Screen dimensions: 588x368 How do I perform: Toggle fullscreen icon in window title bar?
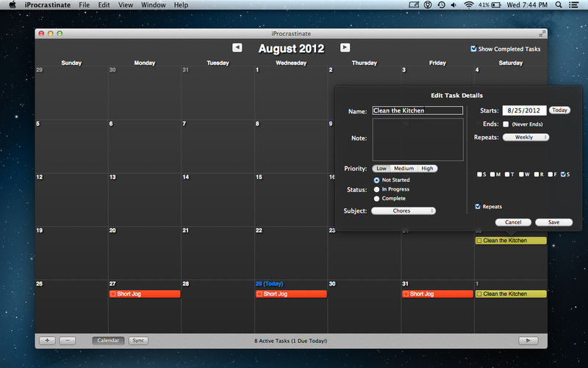pos(542,34)
